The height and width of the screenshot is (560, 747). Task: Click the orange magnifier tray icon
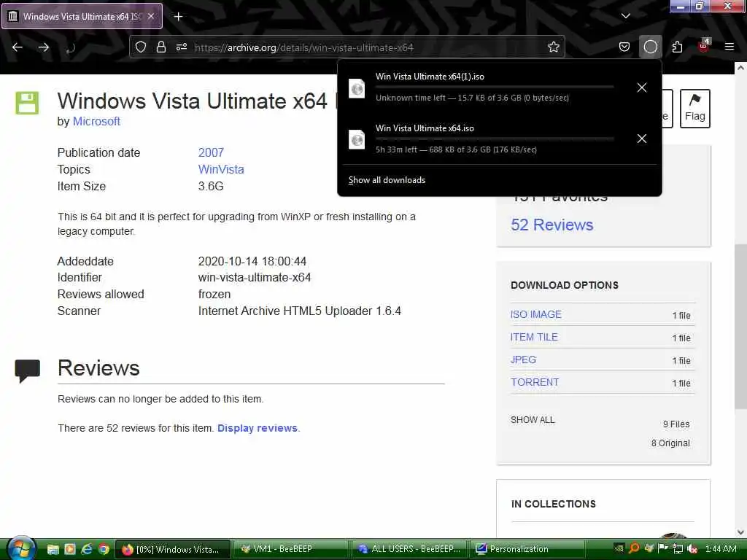tap(634, 548)
